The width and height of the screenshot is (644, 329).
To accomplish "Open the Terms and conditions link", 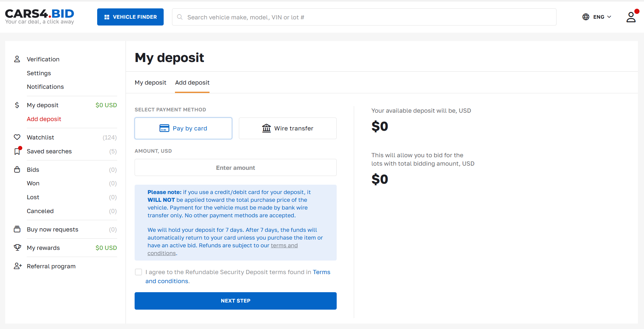I will [x=321, y=272].
